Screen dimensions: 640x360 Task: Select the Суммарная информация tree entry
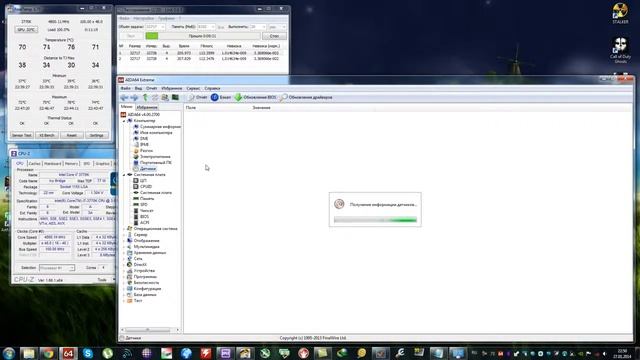(157, 127)
